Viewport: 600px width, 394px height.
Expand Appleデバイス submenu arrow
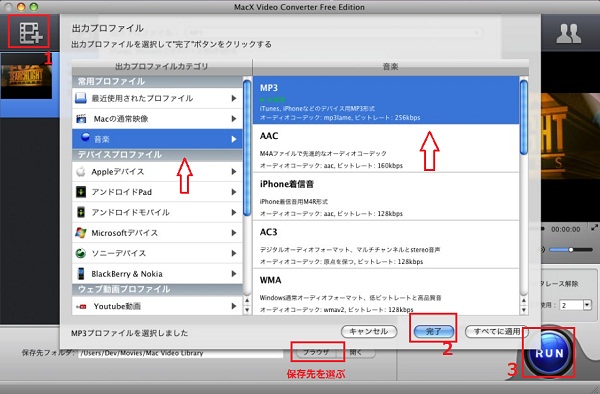pyautogui.click(x=234, y=171)
